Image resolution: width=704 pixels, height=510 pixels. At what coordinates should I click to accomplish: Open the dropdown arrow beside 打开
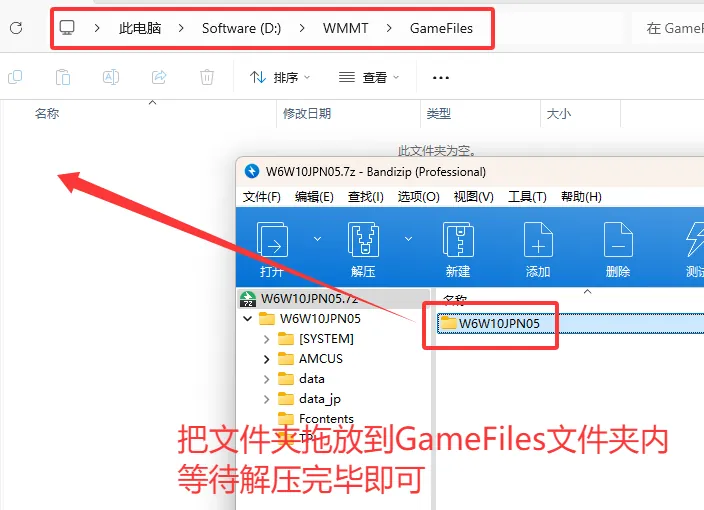point(317,239)
